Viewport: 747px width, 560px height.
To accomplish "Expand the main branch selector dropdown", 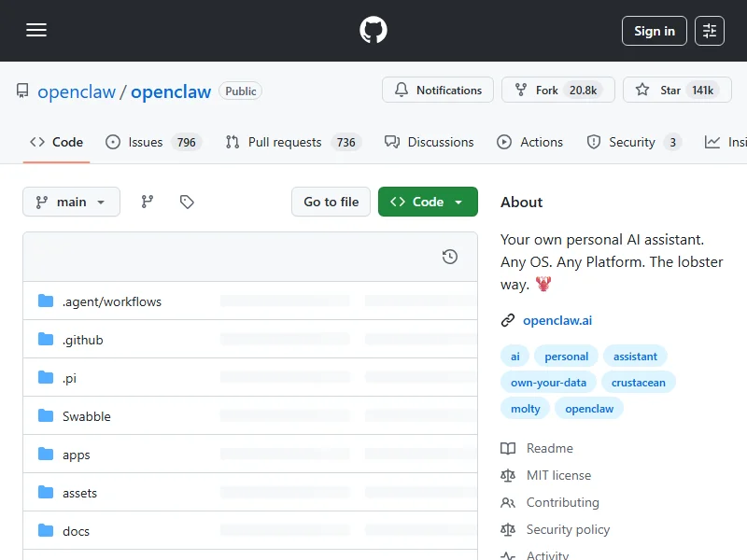I will pos(71,202).
